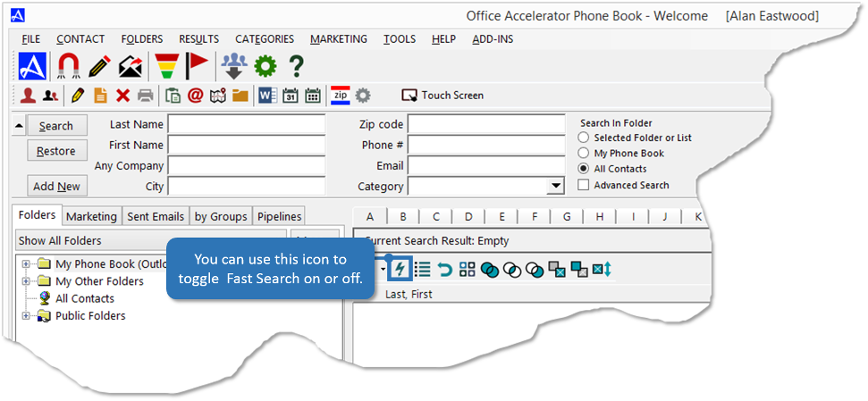This screenshot has width=868, height=401.
Task: Click the green question mark help icon
Action: (x=296, y=66)
